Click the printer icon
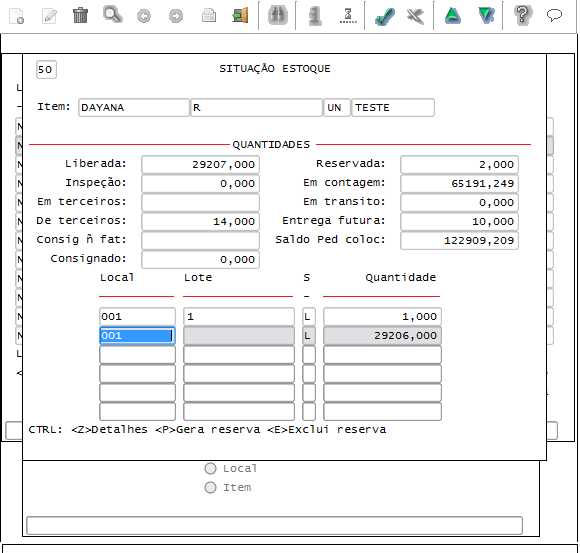 (x=209, y=16)
